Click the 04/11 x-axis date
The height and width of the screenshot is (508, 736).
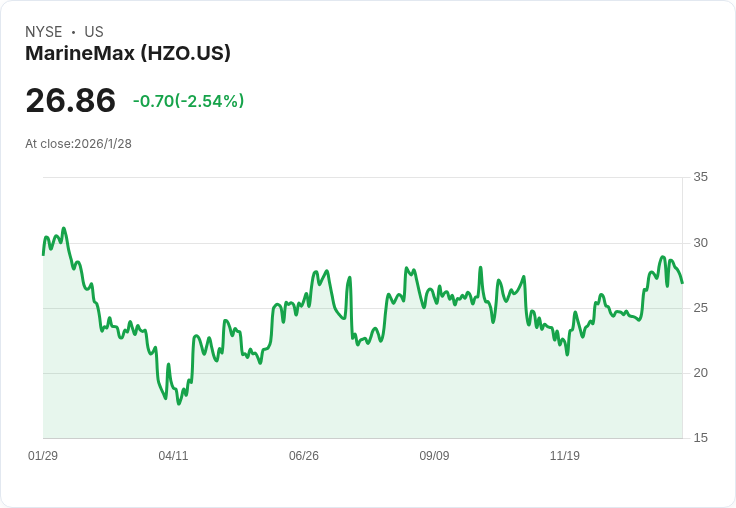point(173,456)
